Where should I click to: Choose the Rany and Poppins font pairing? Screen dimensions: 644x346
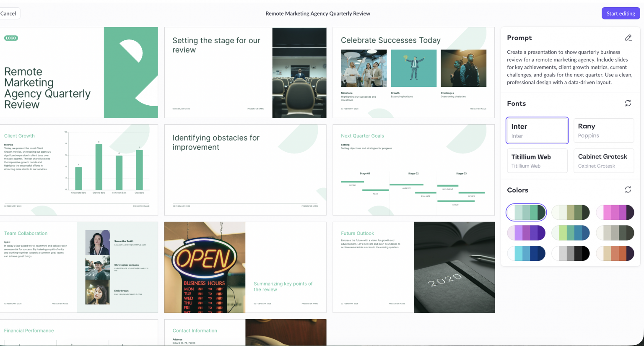(x=603, y=130)
